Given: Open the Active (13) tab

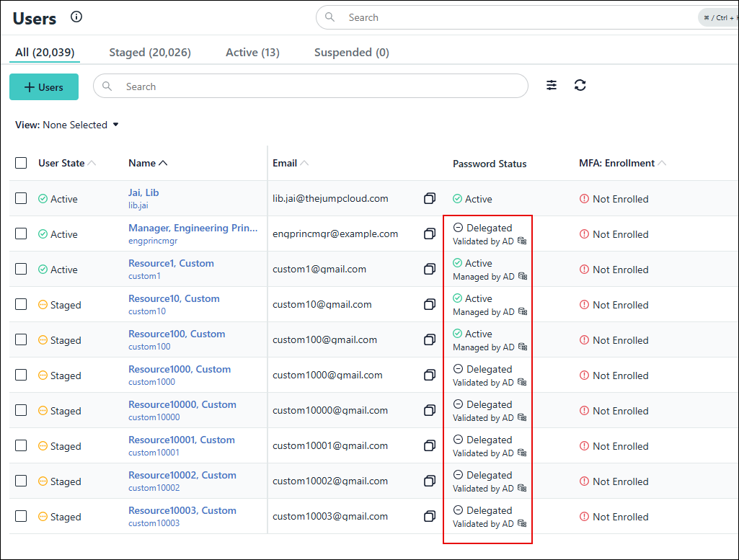Looking at the screenshot, I should tap(252, 52).
